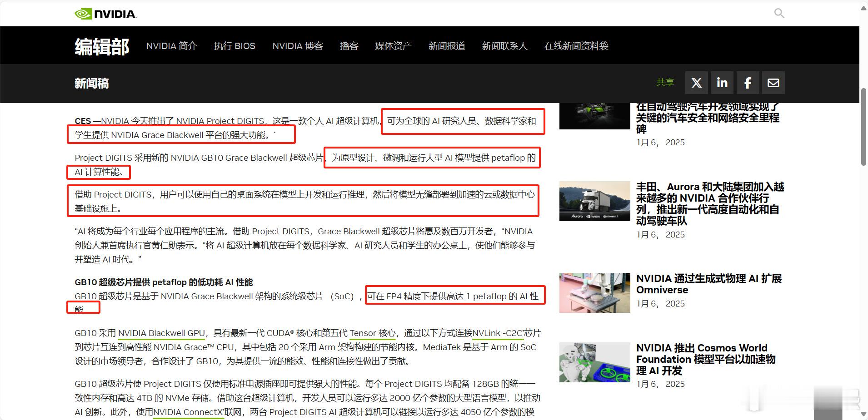Click the GB10 超级芯片提供 petaflop heading
Image resolution: width=868 pixels, height=420 pixels.
(164, 282)
